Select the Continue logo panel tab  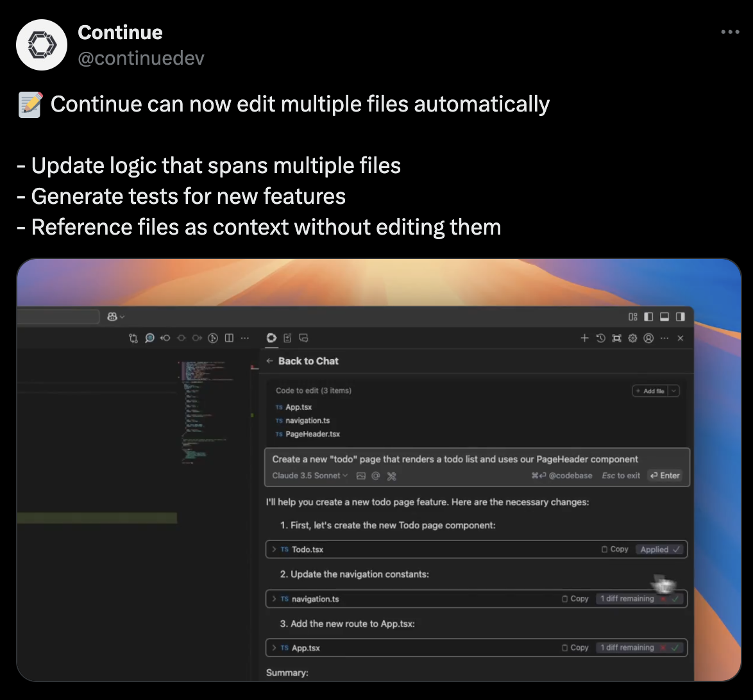coord(271,338)
